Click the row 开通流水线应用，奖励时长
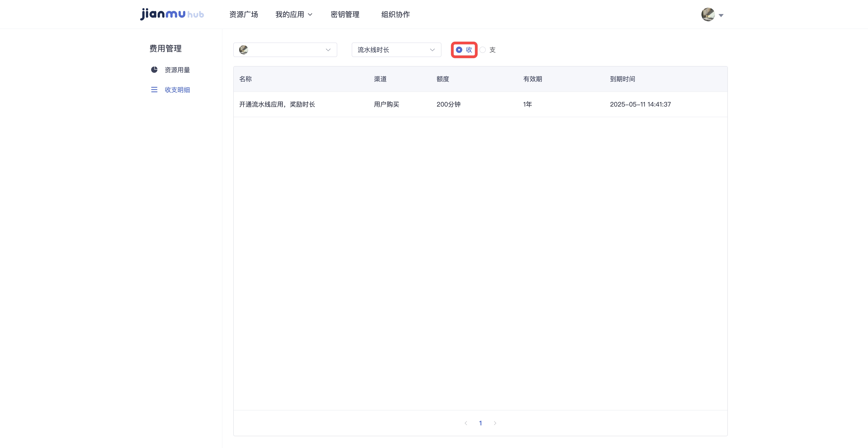This screenshot has height=448, width=868. [x=480, y=105]
